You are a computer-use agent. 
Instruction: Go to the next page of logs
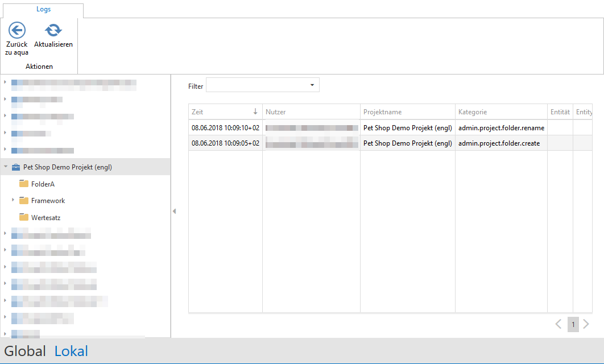point(586,324)
